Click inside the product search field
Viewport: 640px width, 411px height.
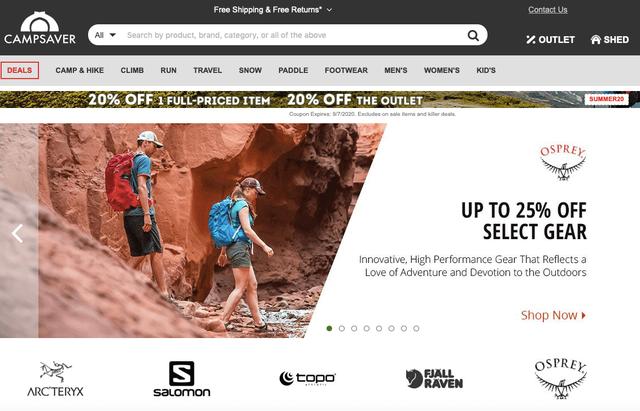click(x=294, y=35)
